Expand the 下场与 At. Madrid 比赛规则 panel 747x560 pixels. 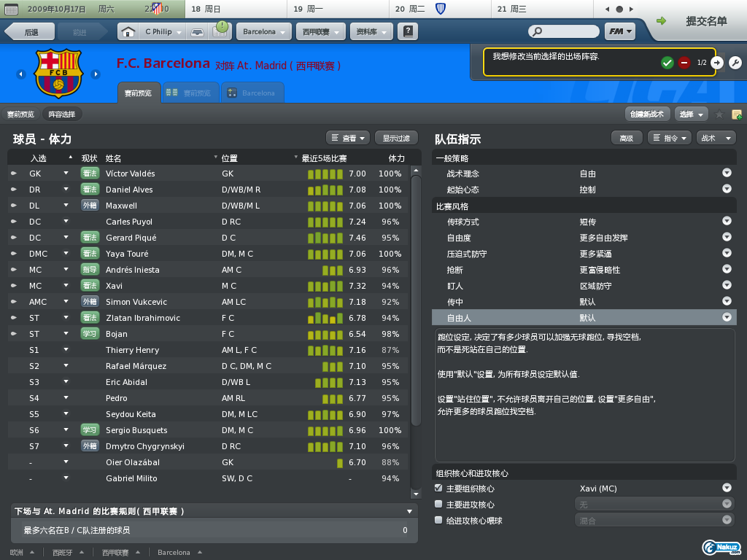click(409, 511)
